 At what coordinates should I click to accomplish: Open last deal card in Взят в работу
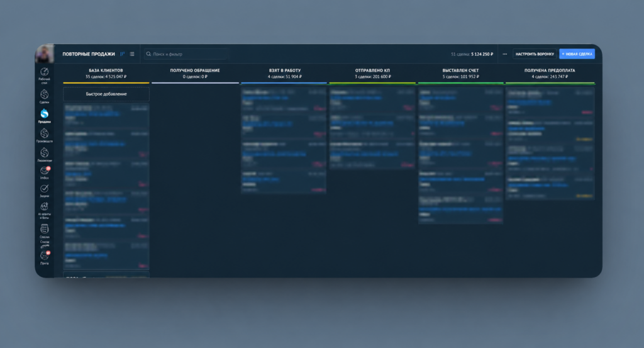tap(284, 182)
